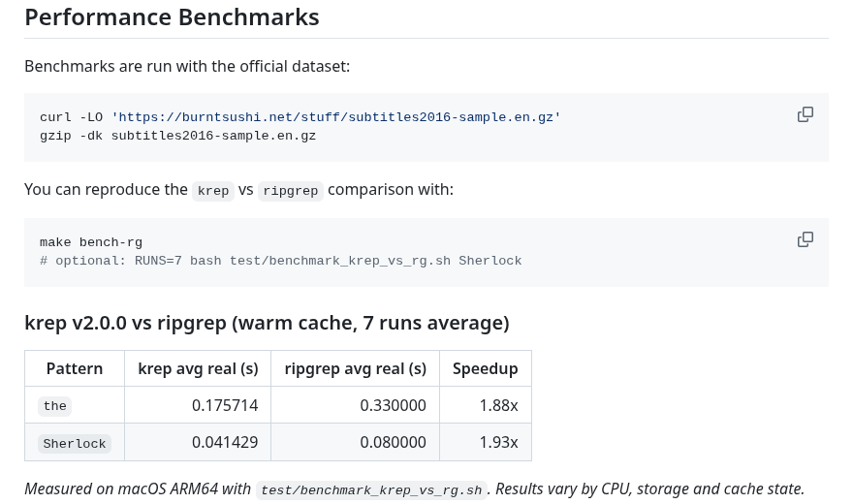Click the krep avg real (s) header
Viewport: 853px width, 504px height.
tap(198, 368)
